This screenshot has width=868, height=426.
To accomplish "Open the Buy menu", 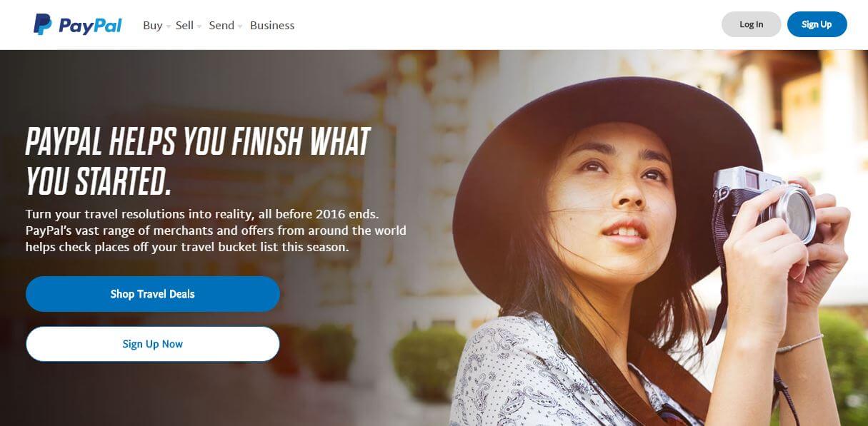I will coord(153,25).
